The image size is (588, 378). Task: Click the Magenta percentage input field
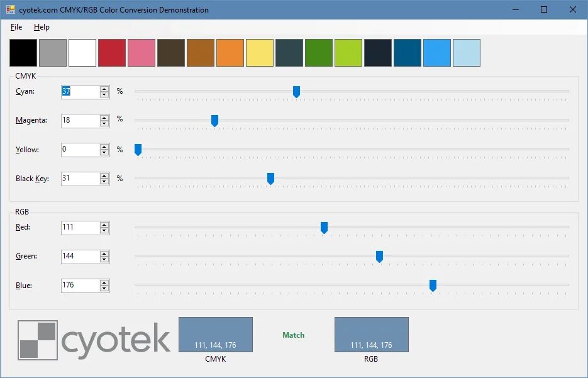pyautogui.click(x=80, y=120)
